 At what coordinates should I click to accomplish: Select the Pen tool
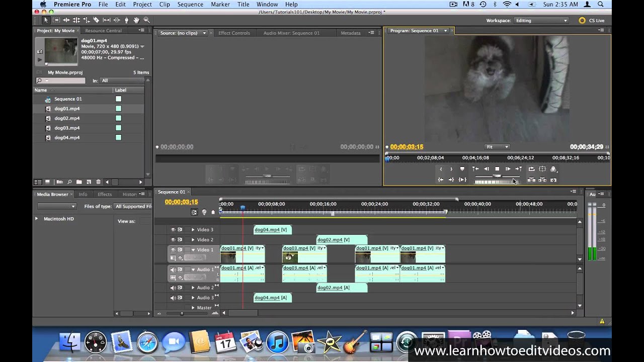tap(126, 20)
